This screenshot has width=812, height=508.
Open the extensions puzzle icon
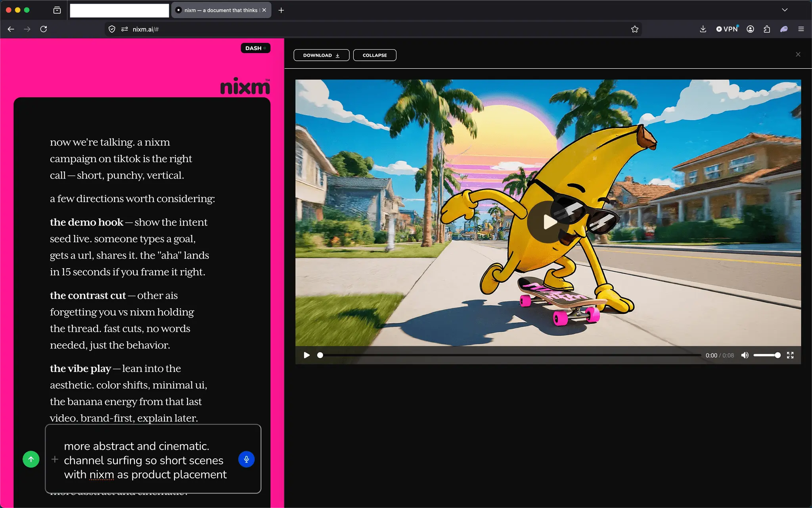[x=767, y=29]
